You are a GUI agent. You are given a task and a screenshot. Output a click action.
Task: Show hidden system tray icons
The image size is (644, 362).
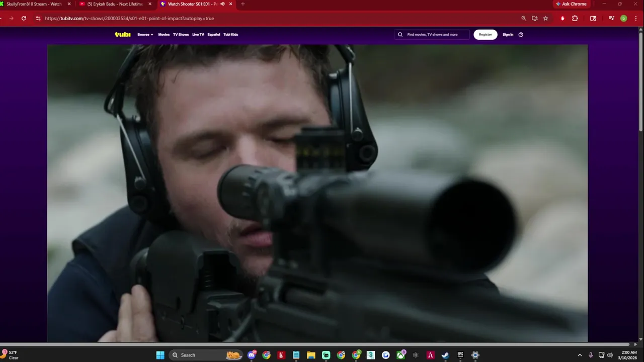click(580, 355)
